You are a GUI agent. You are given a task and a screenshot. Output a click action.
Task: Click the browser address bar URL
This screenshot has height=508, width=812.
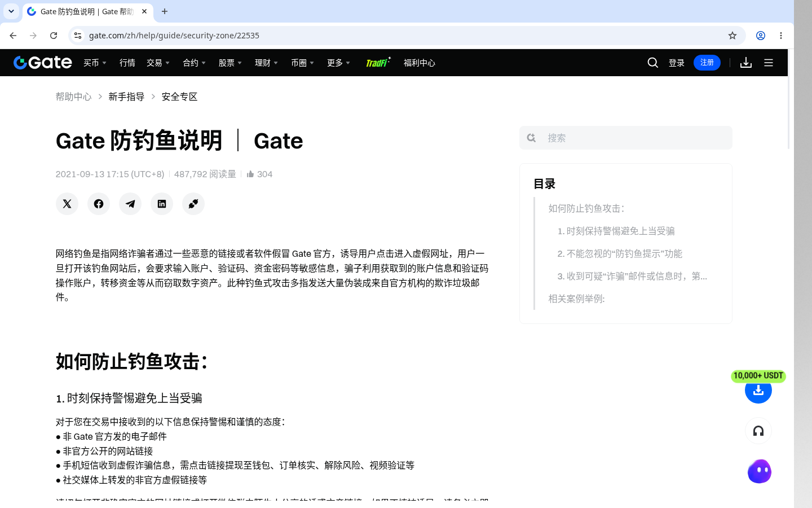pos(174,36)
